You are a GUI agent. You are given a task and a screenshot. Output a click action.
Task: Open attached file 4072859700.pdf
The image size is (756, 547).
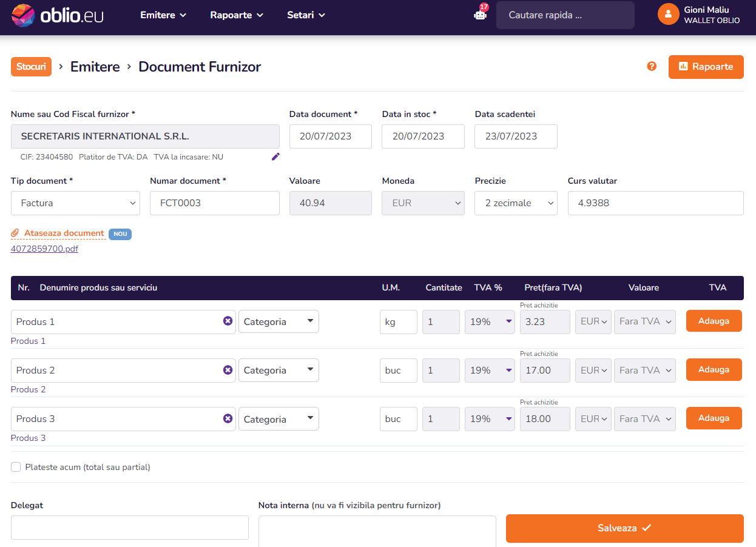(44, 249)
